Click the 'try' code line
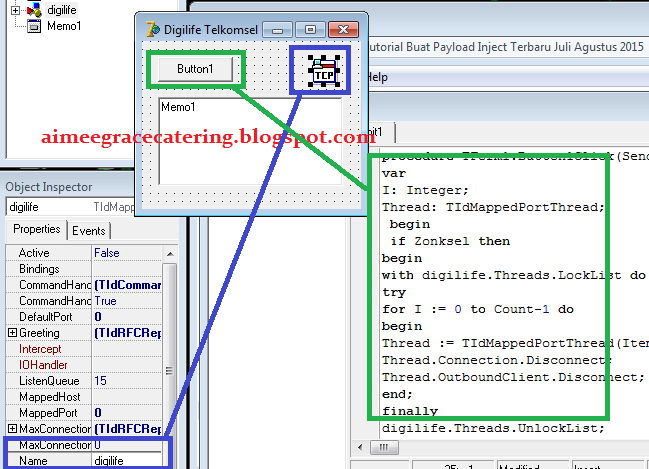The width and height of the screenshot is (649, 469). tap(394, 292)
